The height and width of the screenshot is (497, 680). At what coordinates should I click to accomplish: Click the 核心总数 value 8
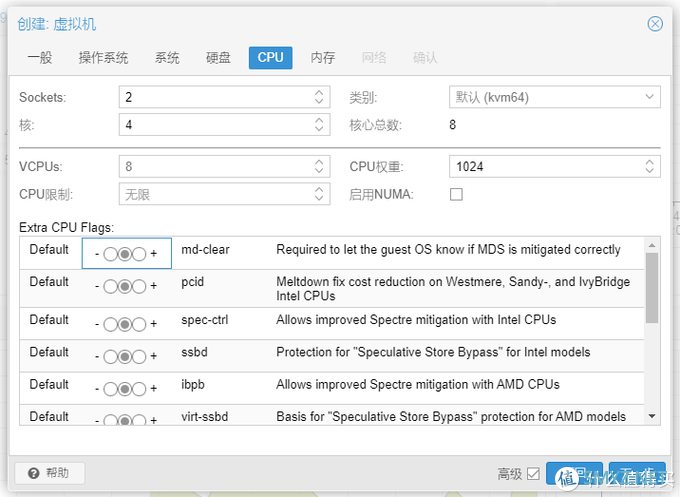(452, 125)
